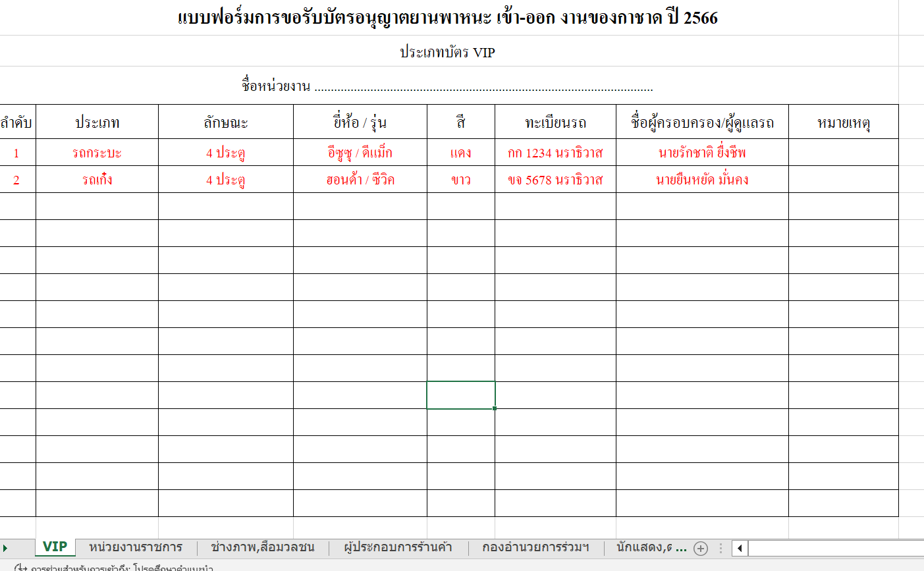Click the accessibility status icon
The height and width of the screenshot is (571, 924).
pyautogui.click(x=20, y=567)
